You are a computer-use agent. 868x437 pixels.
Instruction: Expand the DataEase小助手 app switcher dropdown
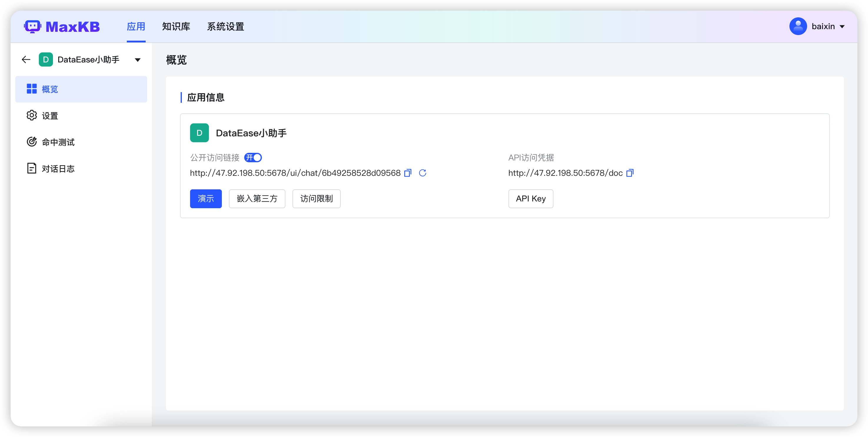tap(137, 60)
